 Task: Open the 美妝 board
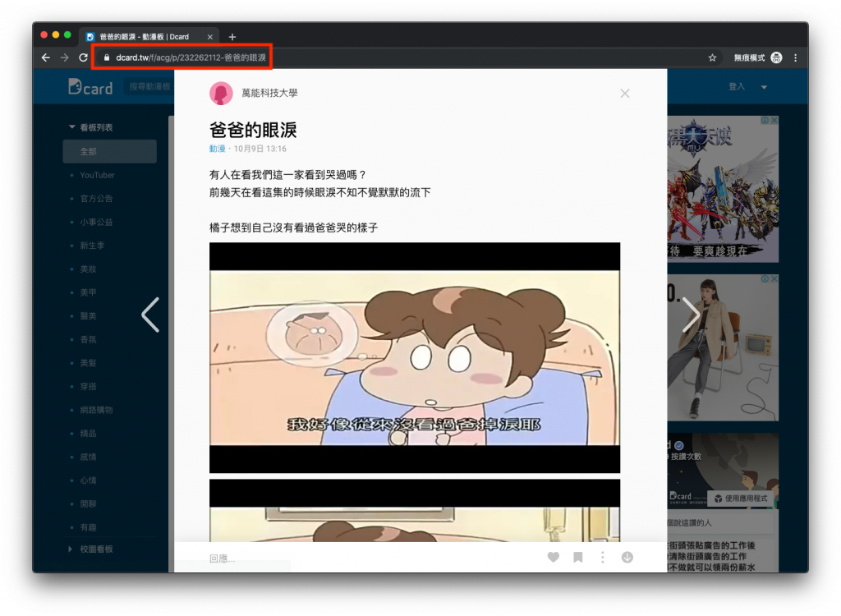click(88, 269)
